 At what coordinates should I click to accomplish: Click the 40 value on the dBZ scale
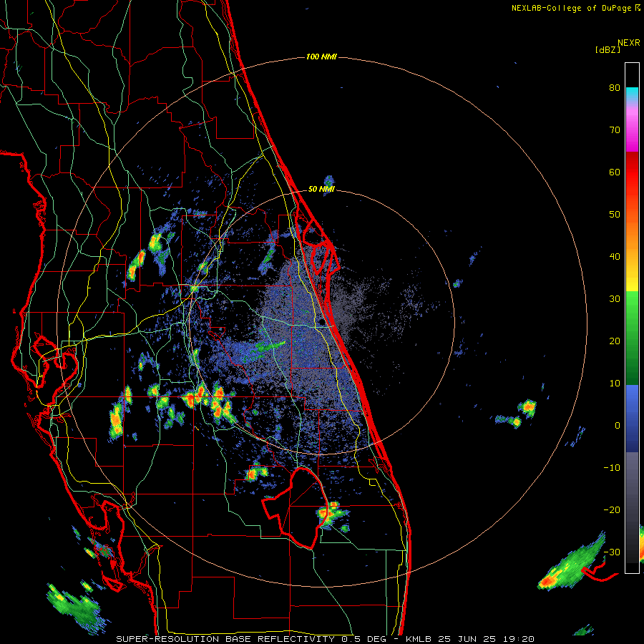pyautogui.click(x=615, y=257)
